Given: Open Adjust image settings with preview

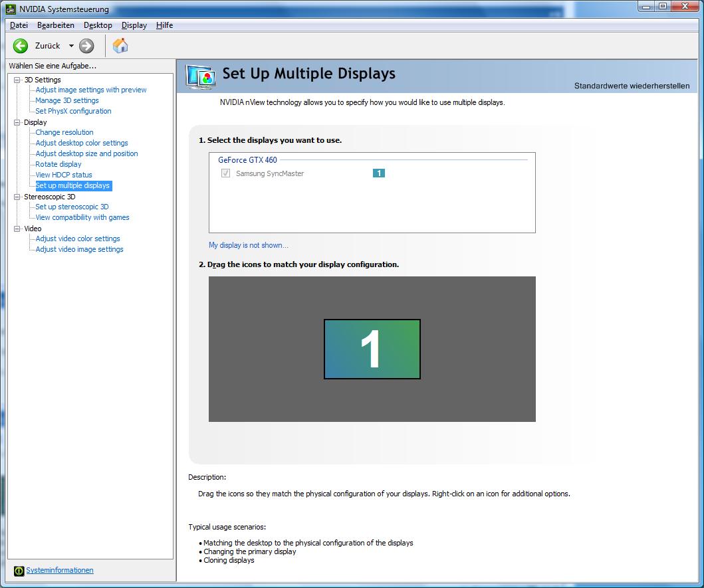Looking at the screenshot, I should coord(90,90).
